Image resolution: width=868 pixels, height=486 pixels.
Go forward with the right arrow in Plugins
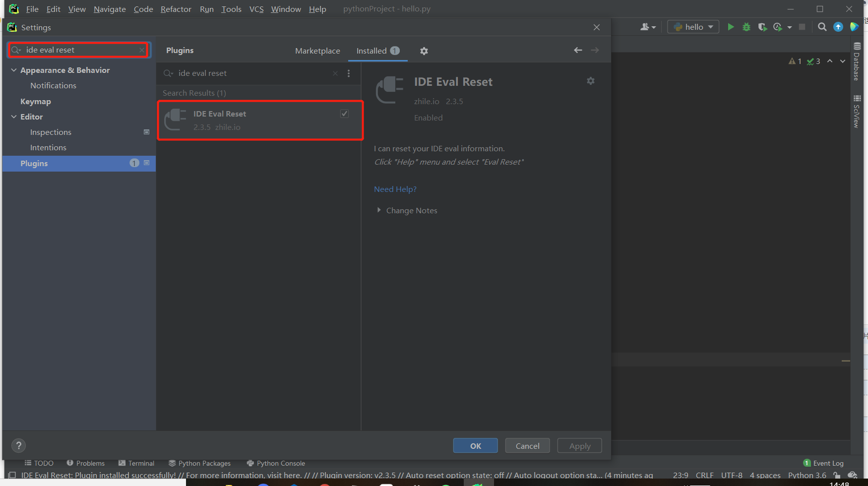[595, 50]
